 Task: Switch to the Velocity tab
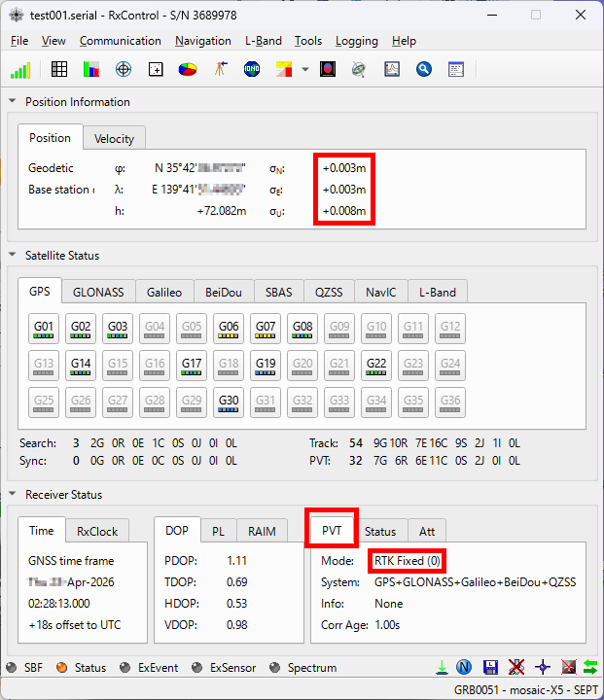click(114, 138)
